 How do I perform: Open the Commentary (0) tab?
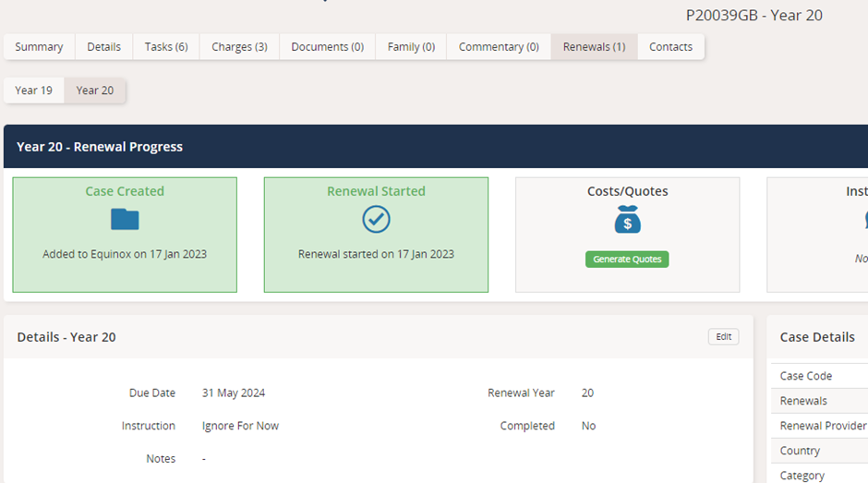499,47
